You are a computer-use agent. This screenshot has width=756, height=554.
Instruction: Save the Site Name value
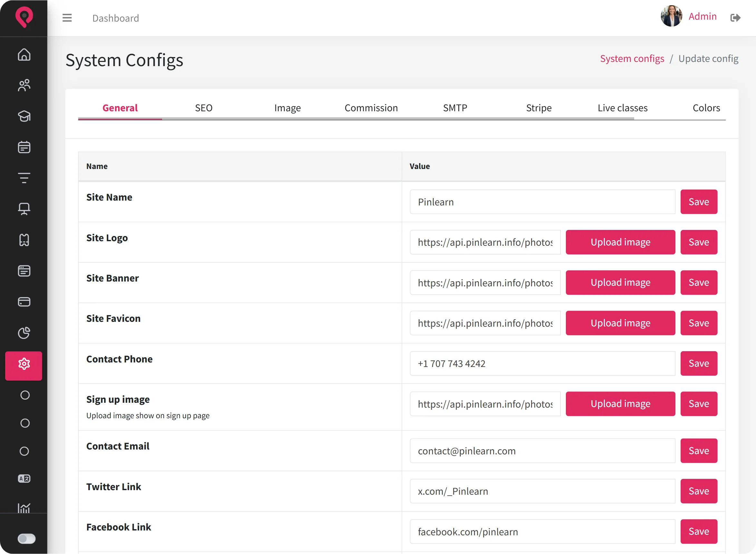pos(699,202)
